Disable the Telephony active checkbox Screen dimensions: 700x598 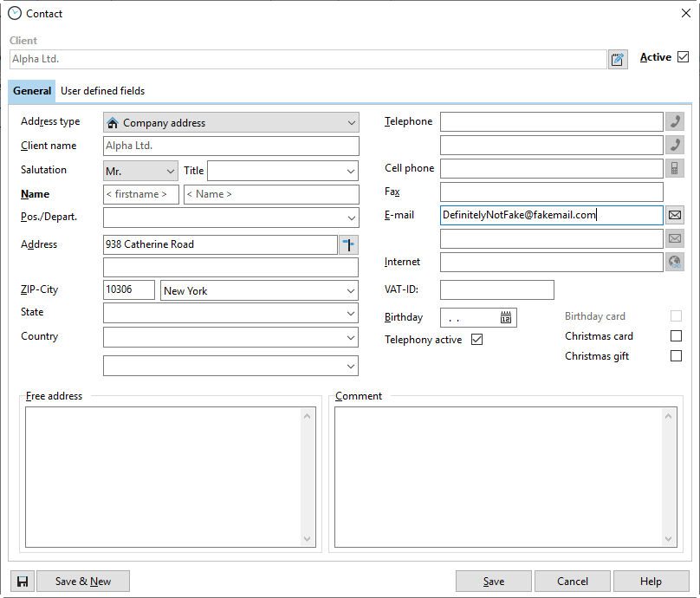476,340
